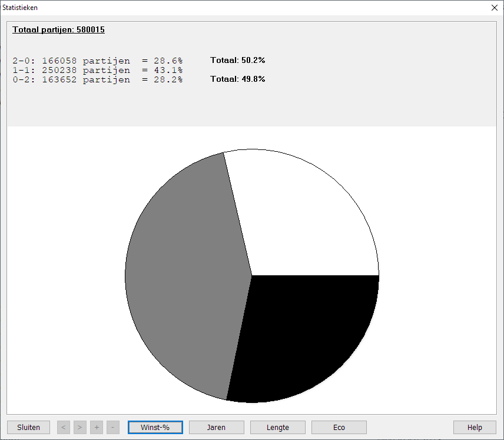Click the minus '-' button
Viewport: 504px width, 440px height.
coord(113,428)
